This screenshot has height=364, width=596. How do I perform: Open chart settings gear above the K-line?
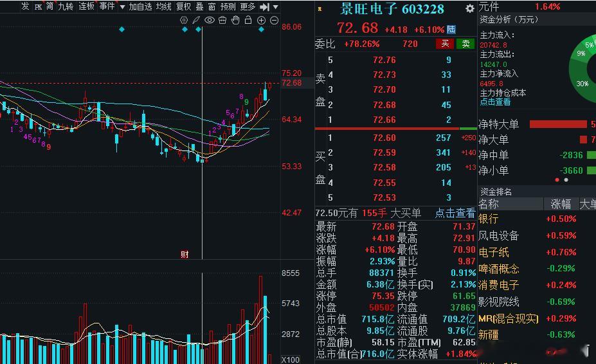tap(184, 20)
